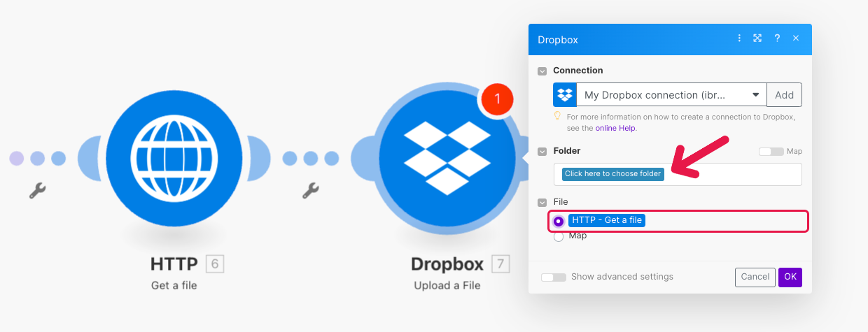Screen dimensions: 868x332
Task: Open the Dropbox panel three-dot options menu
Action: (x=739, y=38)
